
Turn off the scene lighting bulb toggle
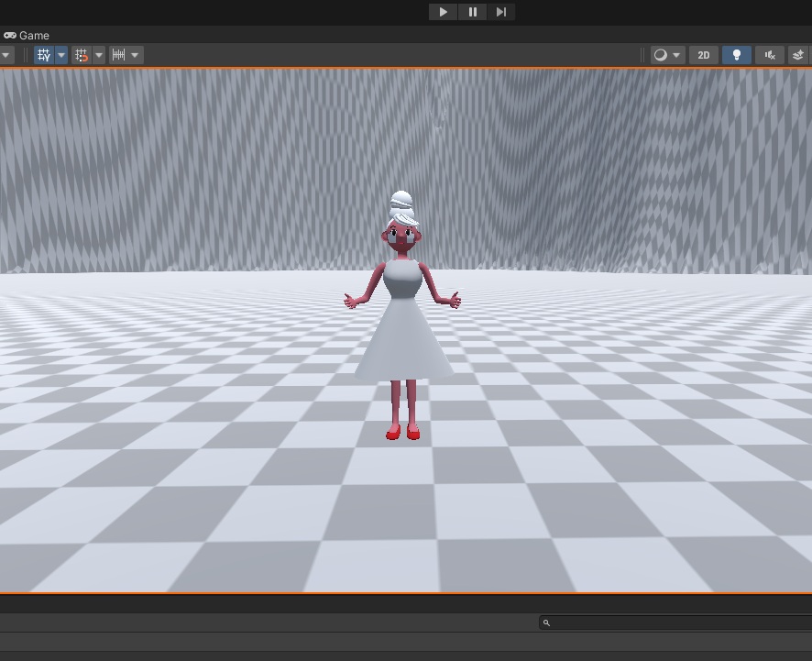[737, 55]
